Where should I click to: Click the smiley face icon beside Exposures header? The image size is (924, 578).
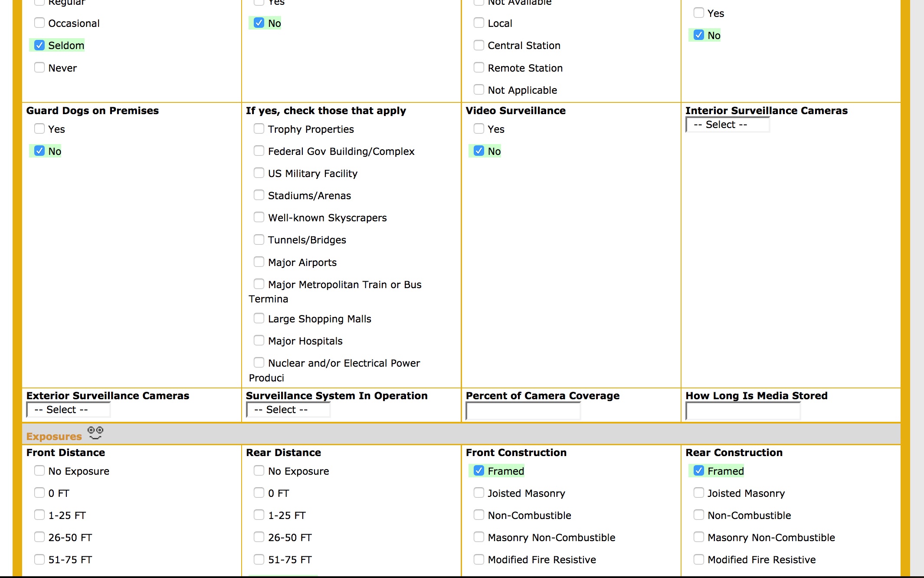click(x=94, y=433)
